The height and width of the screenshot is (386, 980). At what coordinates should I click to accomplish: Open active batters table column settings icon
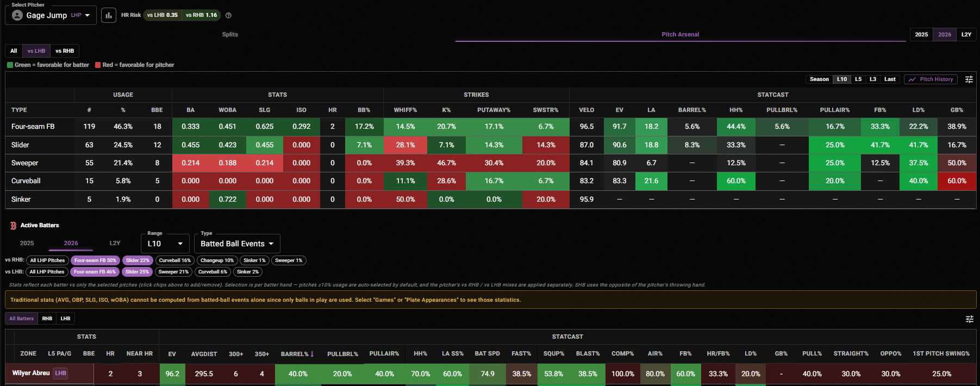969,319
